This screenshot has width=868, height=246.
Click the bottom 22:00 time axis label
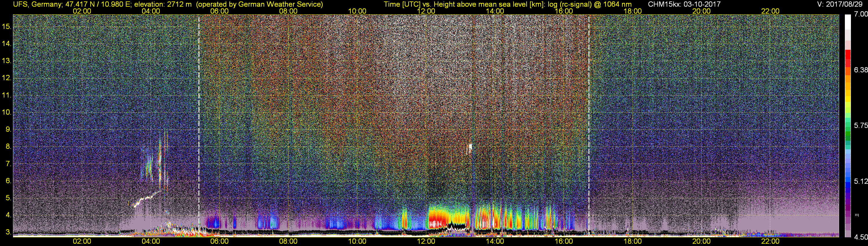(770, 242)
